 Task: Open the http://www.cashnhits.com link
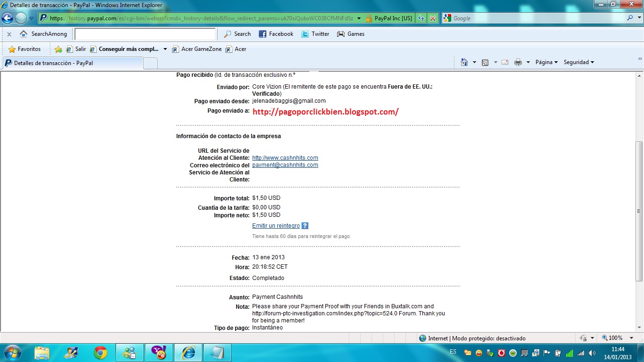pyautogui.click(x=285, y=158)
